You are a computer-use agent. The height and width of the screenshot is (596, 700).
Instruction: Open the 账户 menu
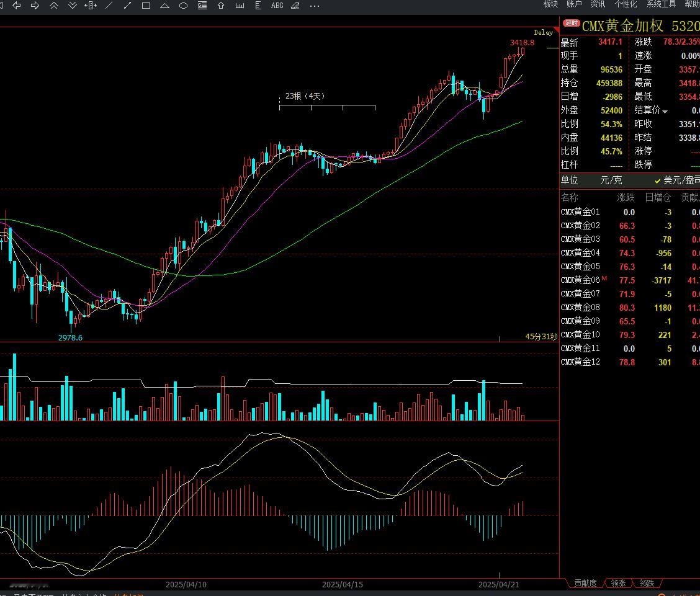(x=574, y=4)
